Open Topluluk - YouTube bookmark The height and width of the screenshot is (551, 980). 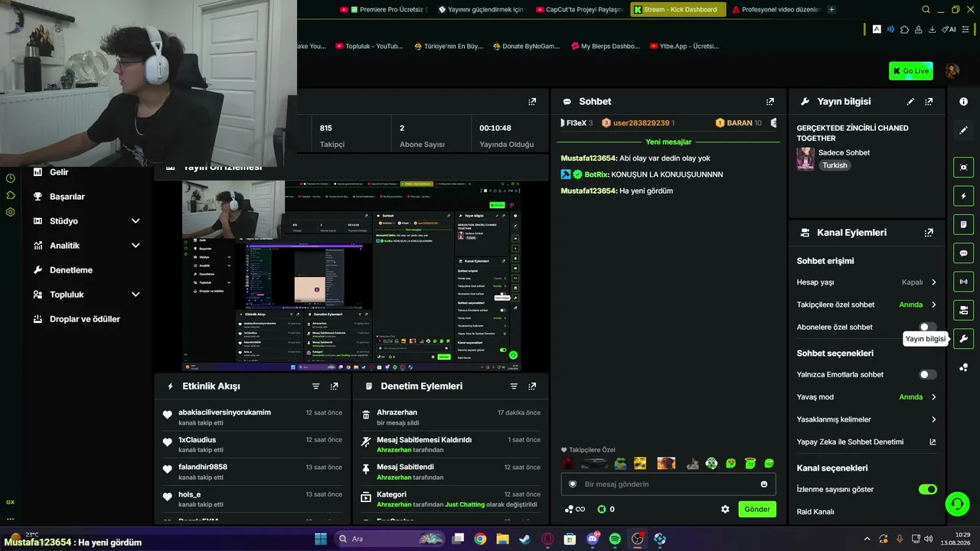[369, 46]
